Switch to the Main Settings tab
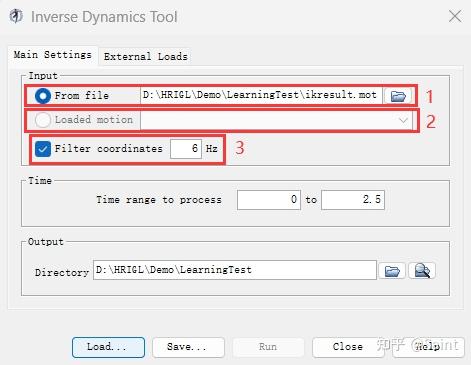This screenshot has width=471, height=365. click(x=53, y=55)
